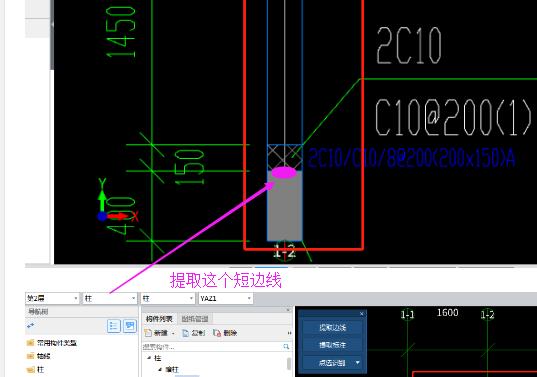Switch to the 图纸管理 tab
Image resolution: width=537 pixels, height=377 pixels.
[195, 319]
